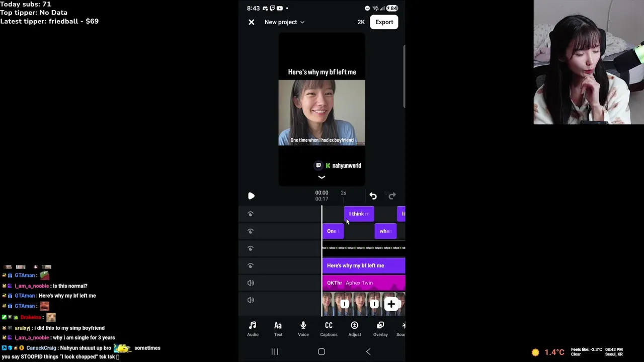Open the Voice recording tool
Viewport: 644px width, 362px height.
click(303, 329)
